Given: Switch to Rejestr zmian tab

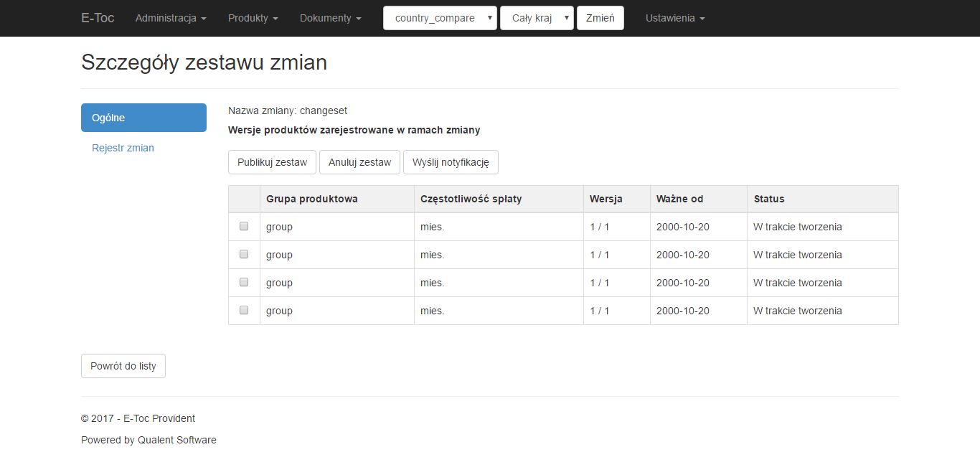Looking at the screenshot, I should pyautogui.click(x=123, y=148).
